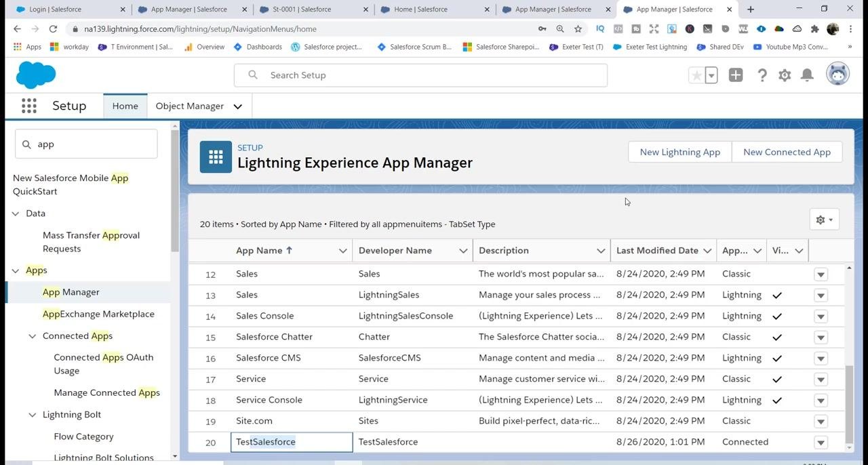Collapse the Lightning Bolt tree node
This screenshot has width=868, height=465.
point(32,415)
